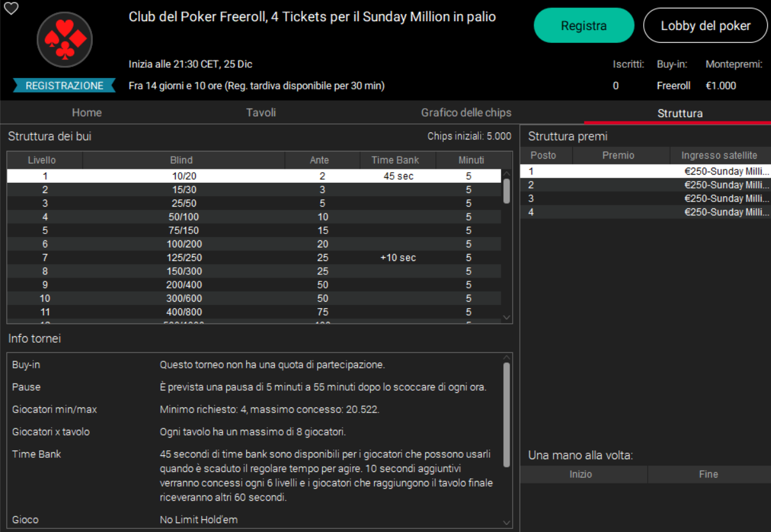Image resolution: width=771 pixels, height=532 pixels.
Task: Open the Lobby del poker
Action: (x=705, y=26)
